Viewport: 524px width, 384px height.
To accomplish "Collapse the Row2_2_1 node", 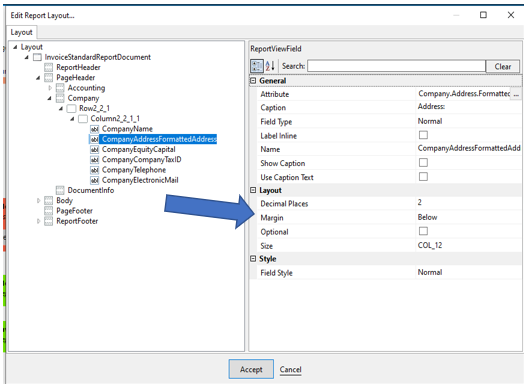I will [60, 109].
